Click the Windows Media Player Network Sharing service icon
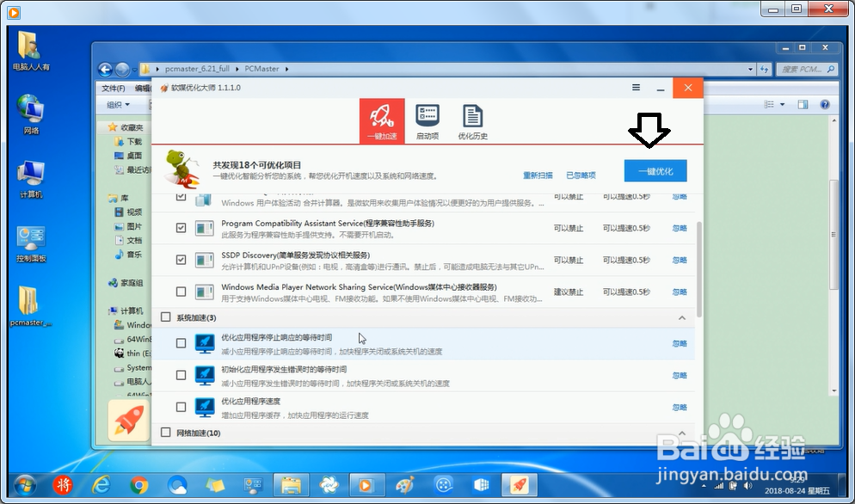This screenshot has width=855, height=504. (x=205, y=292)
